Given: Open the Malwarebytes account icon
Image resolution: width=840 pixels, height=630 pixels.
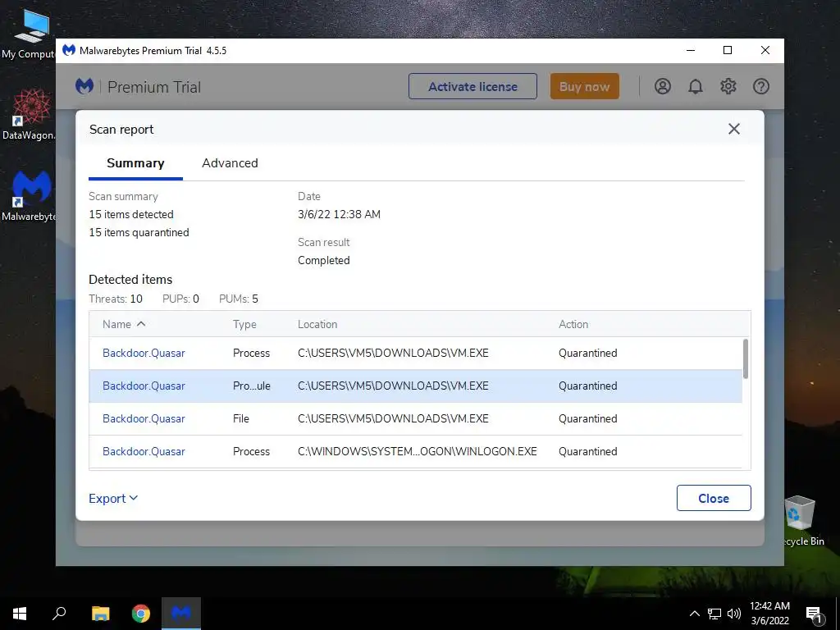Looking at the screenshot, I should 663,86.
